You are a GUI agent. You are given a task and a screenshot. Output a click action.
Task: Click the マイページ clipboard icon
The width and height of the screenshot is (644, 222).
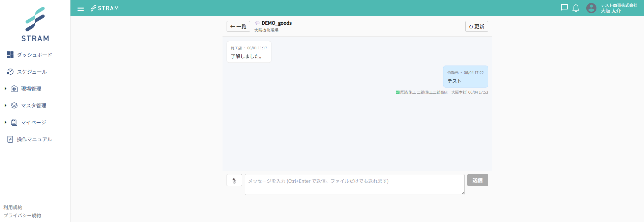14,122
